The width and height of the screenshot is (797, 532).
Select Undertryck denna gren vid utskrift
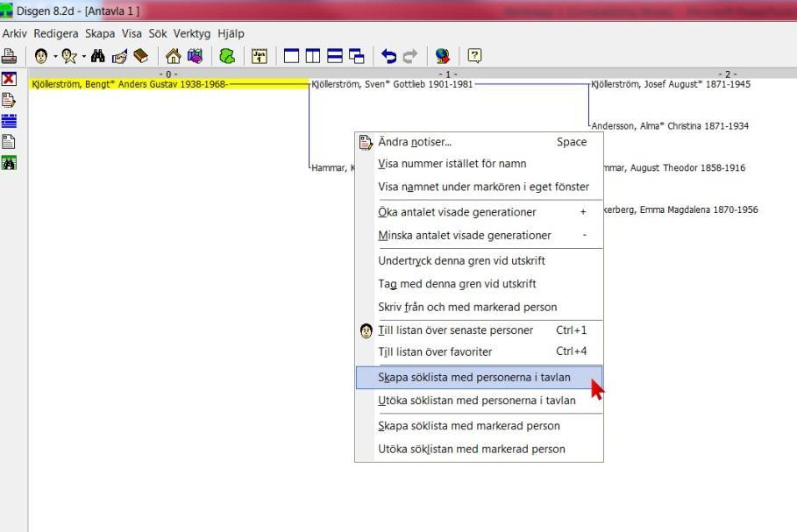coord(479,261)
